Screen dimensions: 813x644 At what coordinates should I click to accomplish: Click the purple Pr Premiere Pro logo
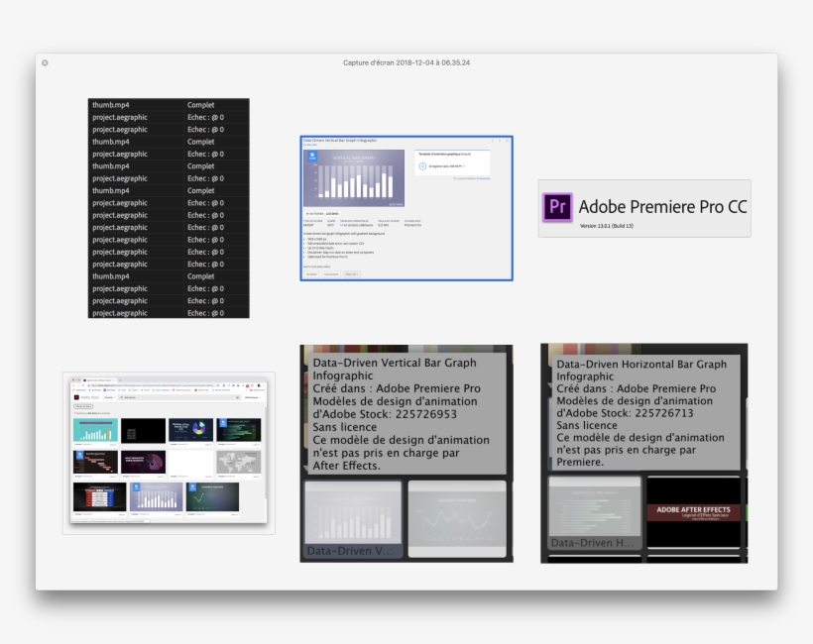point(557,207)
